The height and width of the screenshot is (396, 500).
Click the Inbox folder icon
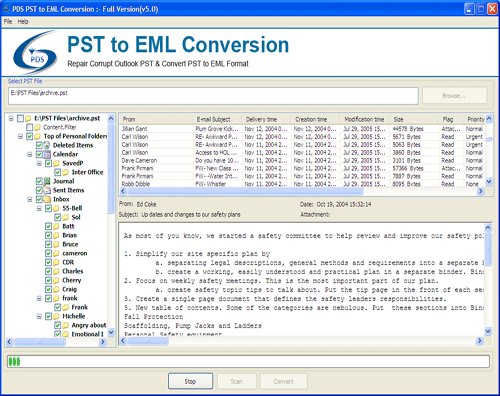pyautogui.click(x=47, y=199)
